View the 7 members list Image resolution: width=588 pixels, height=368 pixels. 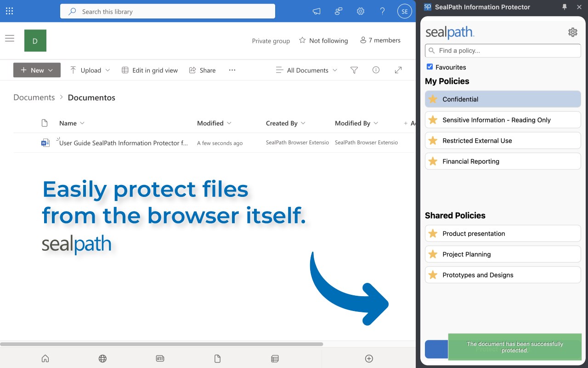[380, 40]
